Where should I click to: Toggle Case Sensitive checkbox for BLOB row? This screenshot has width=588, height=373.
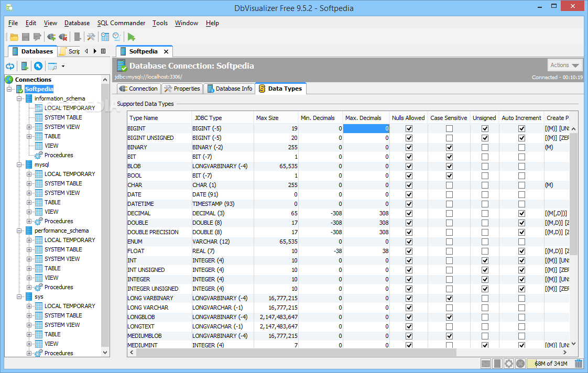point(449,166)
